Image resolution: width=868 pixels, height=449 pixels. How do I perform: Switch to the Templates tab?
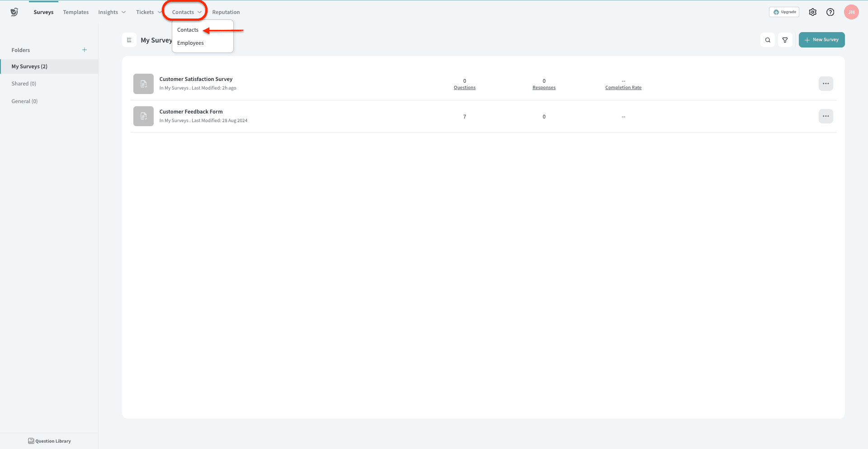(x=75, y=12)
